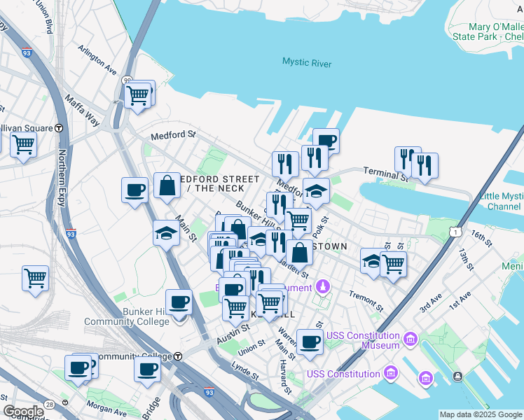Click the Harvard St street label

point(285,377)
